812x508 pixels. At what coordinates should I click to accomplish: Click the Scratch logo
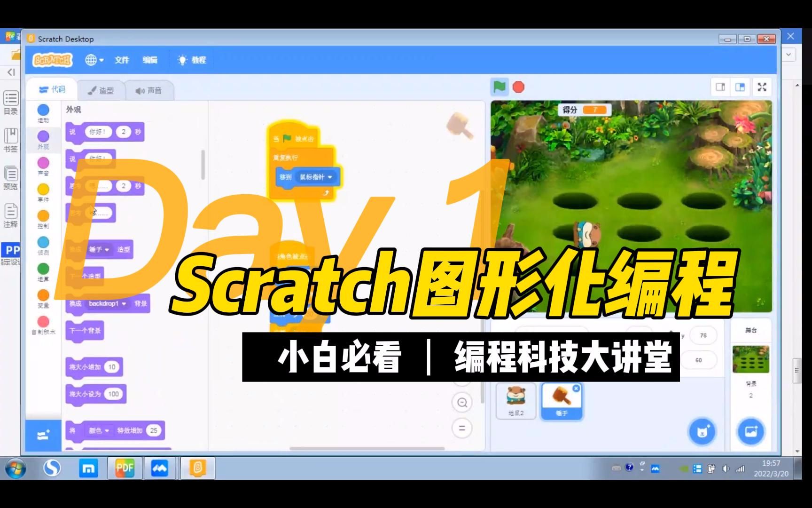tap(52, 60)
